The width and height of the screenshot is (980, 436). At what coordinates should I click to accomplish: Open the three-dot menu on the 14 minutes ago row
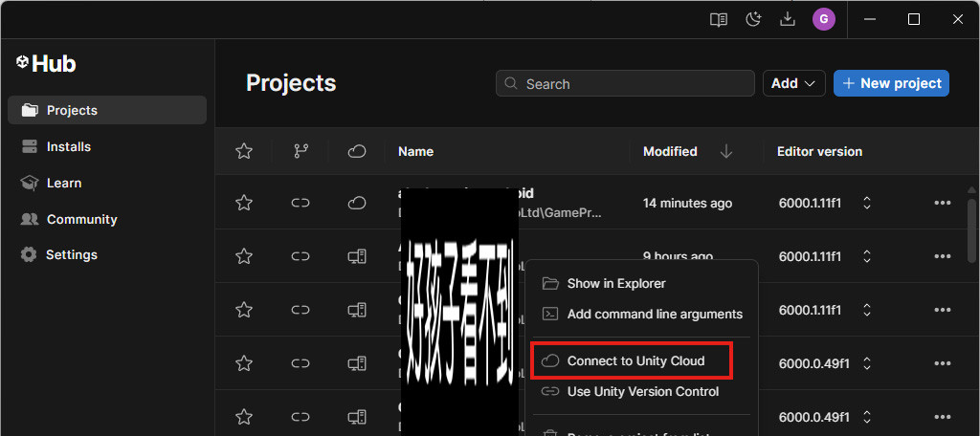[942, 203]
